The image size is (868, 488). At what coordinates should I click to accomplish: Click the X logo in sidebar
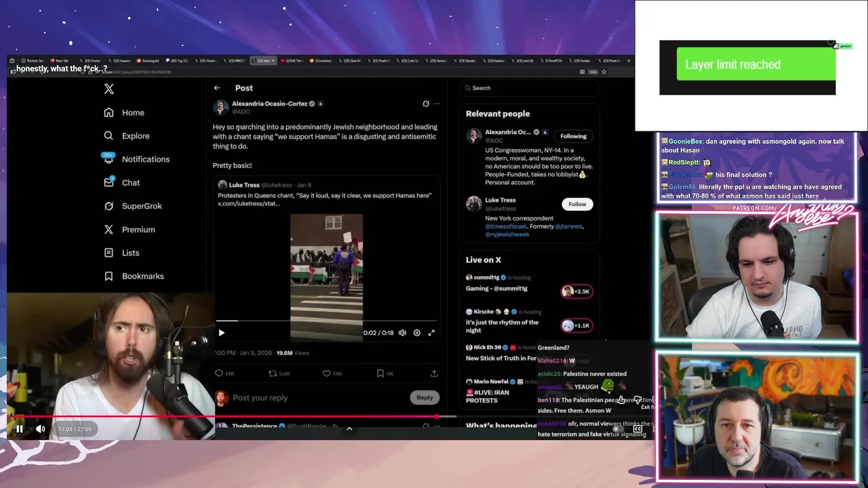(x=108, y=89)
